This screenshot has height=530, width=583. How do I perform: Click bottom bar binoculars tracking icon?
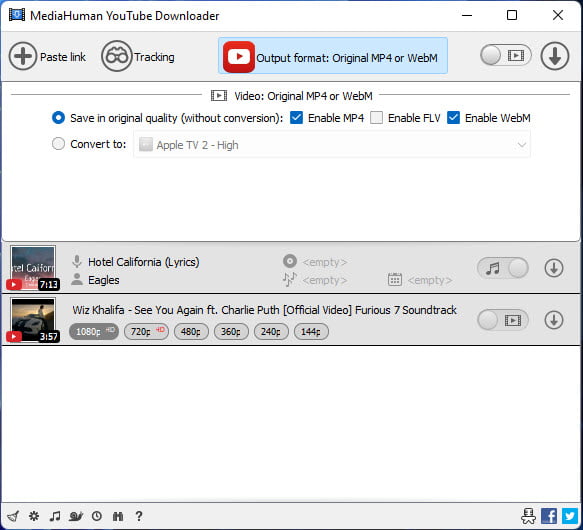pos(117,516)
